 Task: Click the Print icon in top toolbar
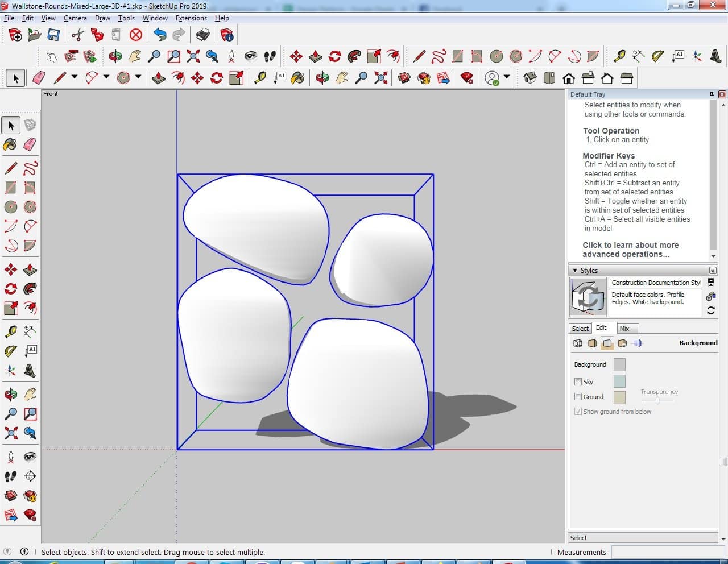[x=203, y=35]
